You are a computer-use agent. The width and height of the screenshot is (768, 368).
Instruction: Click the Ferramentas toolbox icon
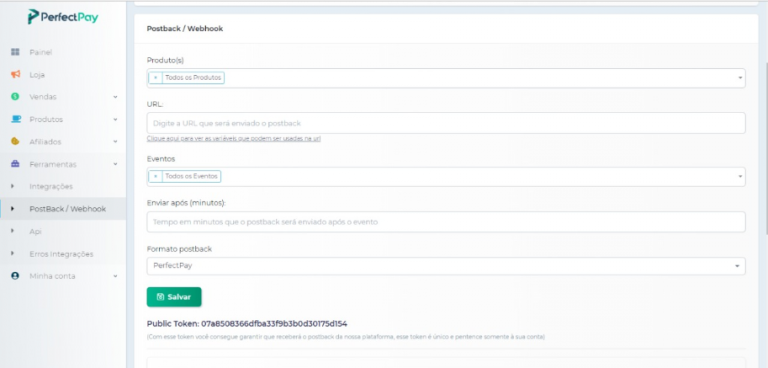coord(15,164)
